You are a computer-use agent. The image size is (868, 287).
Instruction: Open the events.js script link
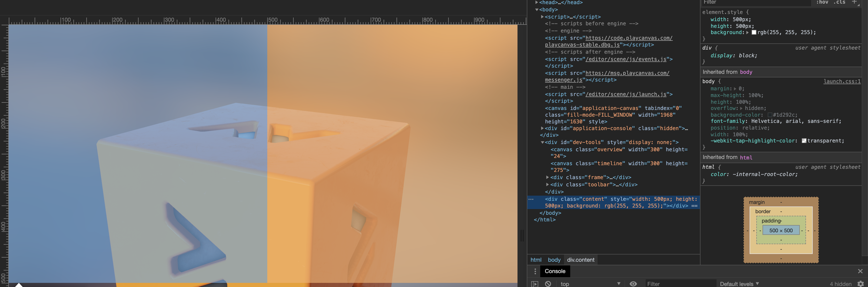coord(626,59)
